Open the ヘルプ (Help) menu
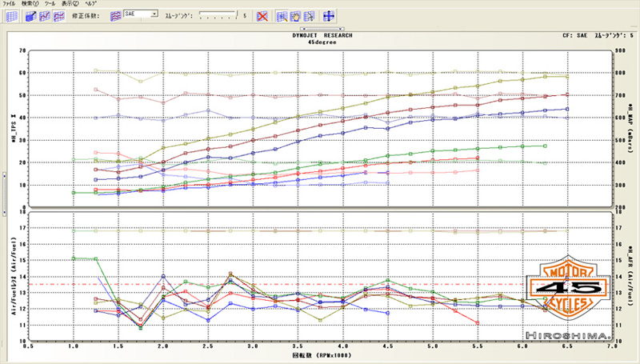640x364 pixels. coord(90,4)
